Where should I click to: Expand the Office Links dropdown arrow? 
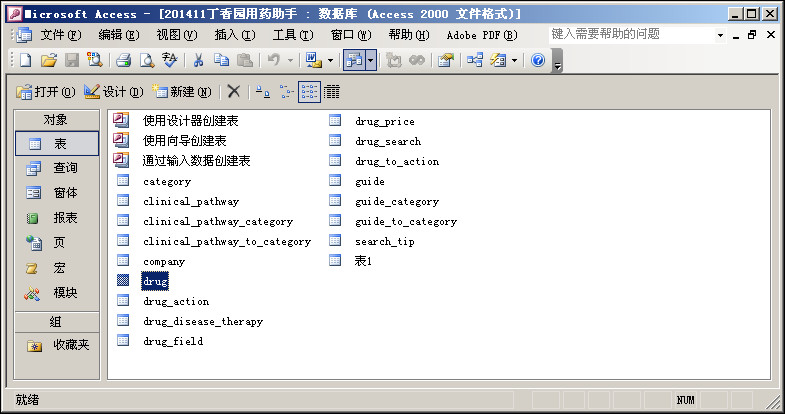330,61
